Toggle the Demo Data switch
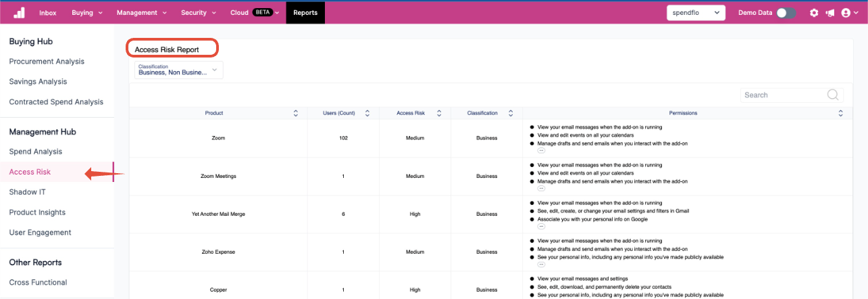The width and height of the screenshot is (868, 299). (x=786, y=13)
